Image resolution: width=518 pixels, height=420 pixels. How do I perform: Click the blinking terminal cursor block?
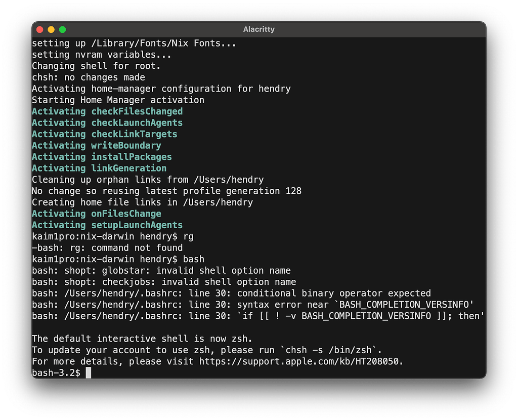(x=89, y=372)
